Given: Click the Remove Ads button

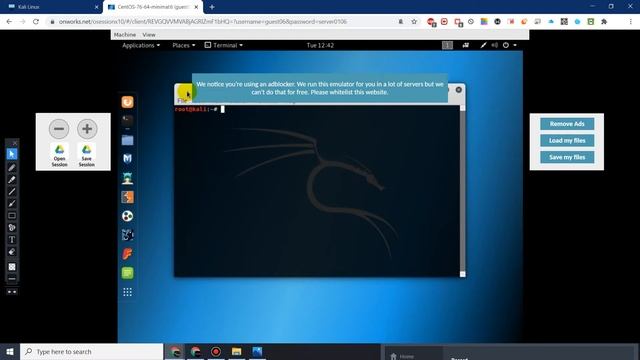Looking at the screenshot, I should 567,124.
